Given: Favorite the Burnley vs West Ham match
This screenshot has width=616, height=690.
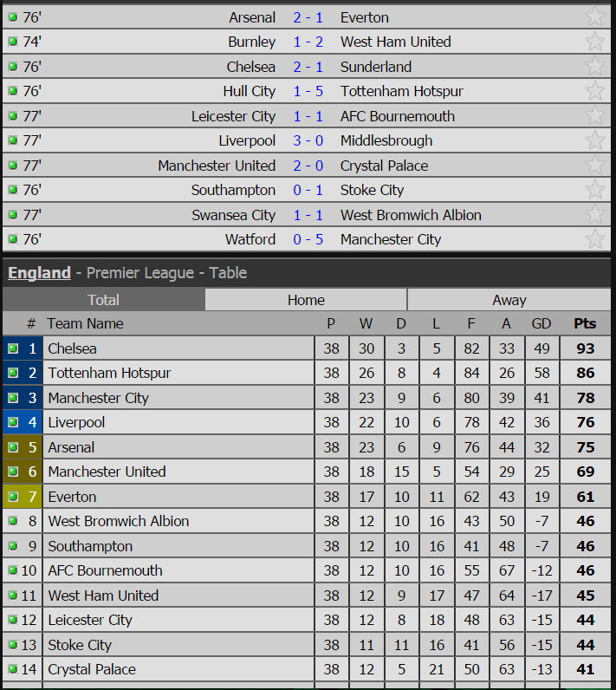Looking at the screenshot, I should click(595, 42).
